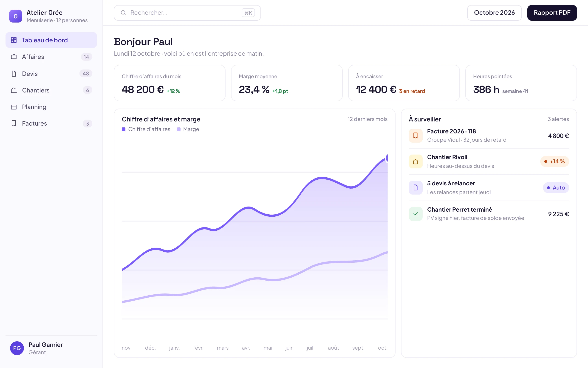Click the '3 en retard' label
This screenshot has height=368, width=588.
click(412, 91)
